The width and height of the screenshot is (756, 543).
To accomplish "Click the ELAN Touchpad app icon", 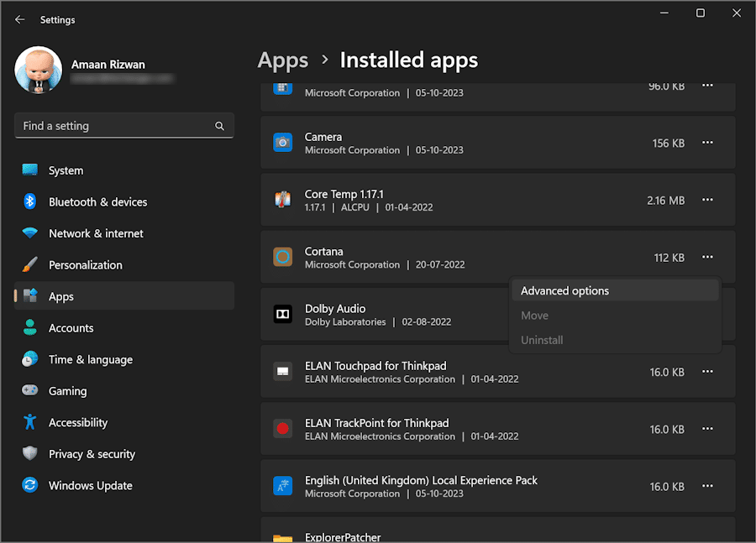I will coord(282,372).
